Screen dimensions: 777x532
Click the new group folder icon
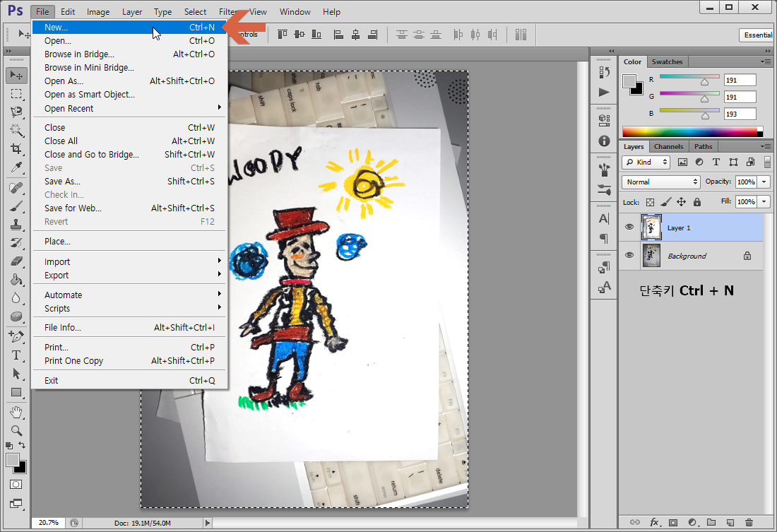pyautogui.click(x=711, y=522)
